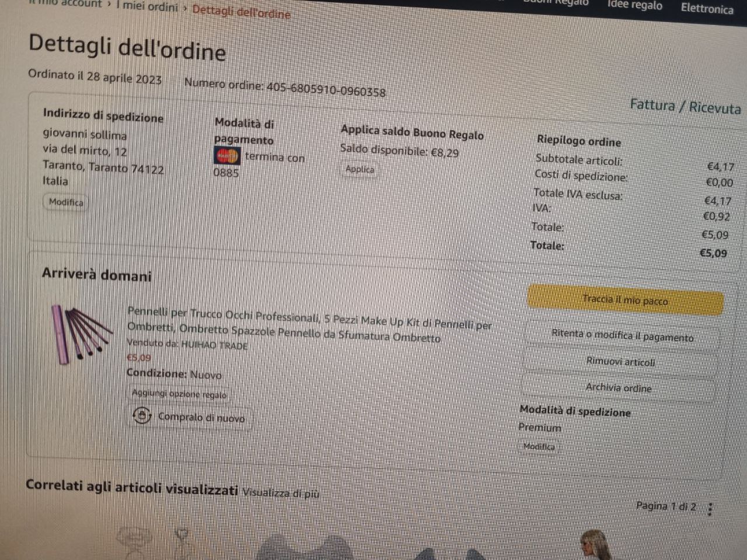
Task: Click Ritenta o modifica il pagamento
Action: (622, 335)
